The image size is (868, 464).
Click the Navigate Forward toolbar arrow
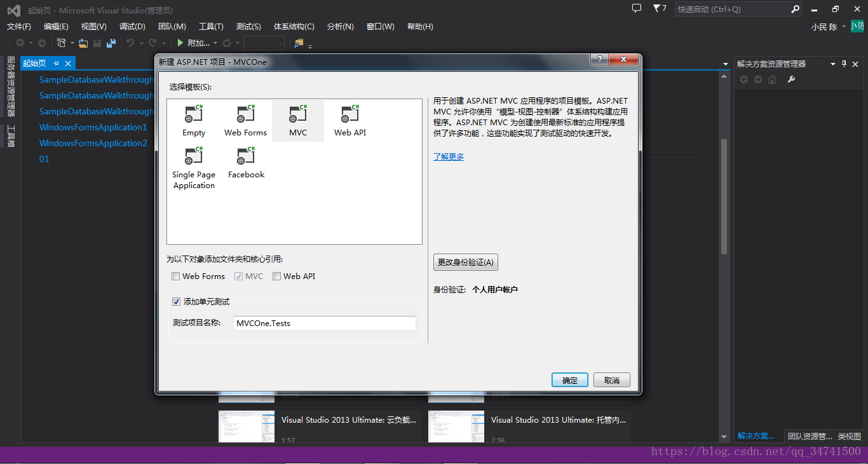(42, 43)
